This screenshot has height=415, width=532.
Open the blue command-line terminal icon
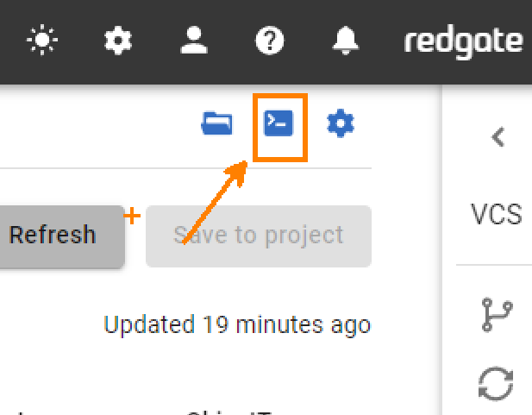(x=279, y=124)
